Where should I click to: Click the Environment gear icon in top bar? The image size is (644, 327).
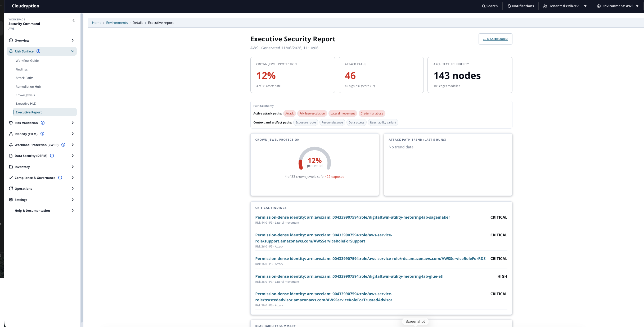coord(599,6)
